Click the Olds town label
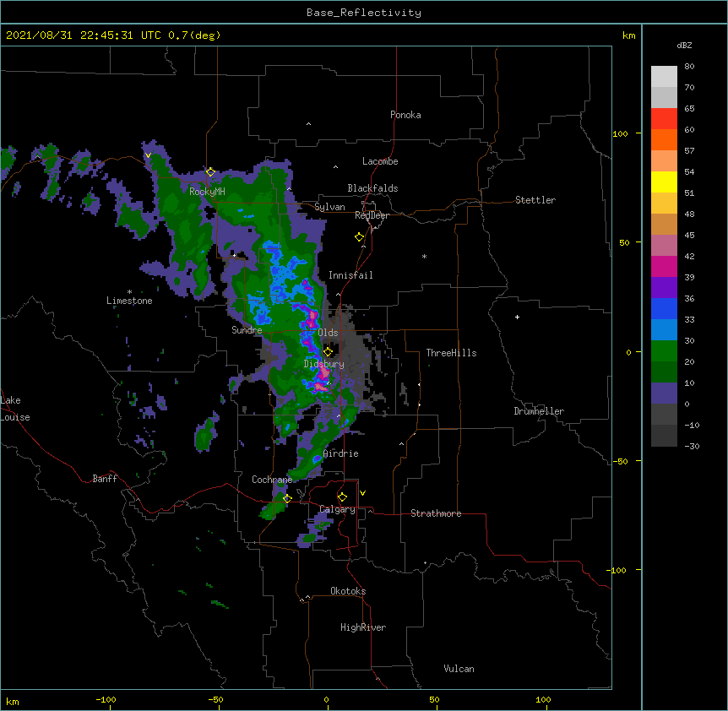 pyautogui.click(x=328, y=333)
